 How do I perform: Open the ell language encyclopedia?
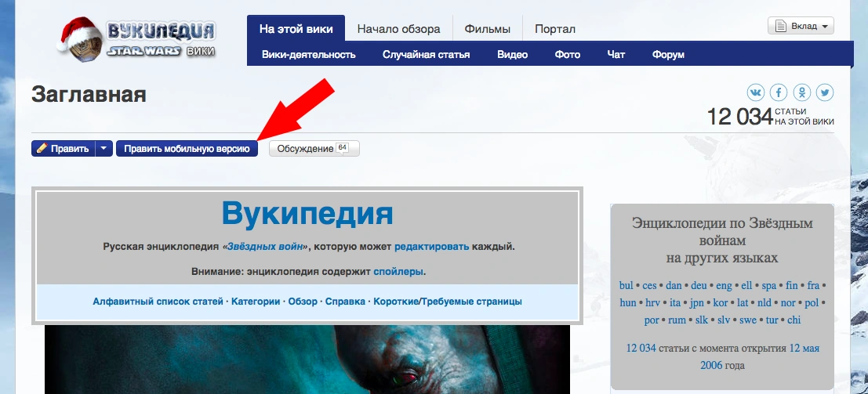pos(746,286)
